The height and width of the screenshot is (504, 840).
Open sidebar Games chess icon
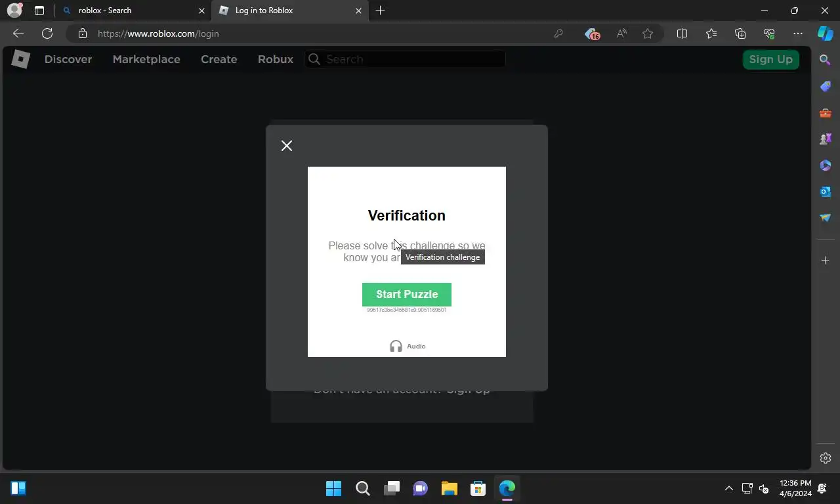click(x=826, y=139)
